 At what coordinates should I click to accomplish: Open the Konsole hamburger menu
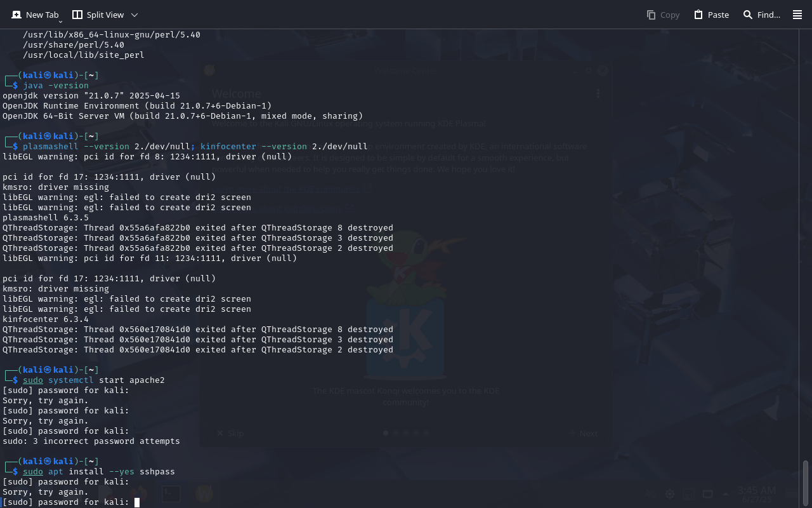pos(797,15)
